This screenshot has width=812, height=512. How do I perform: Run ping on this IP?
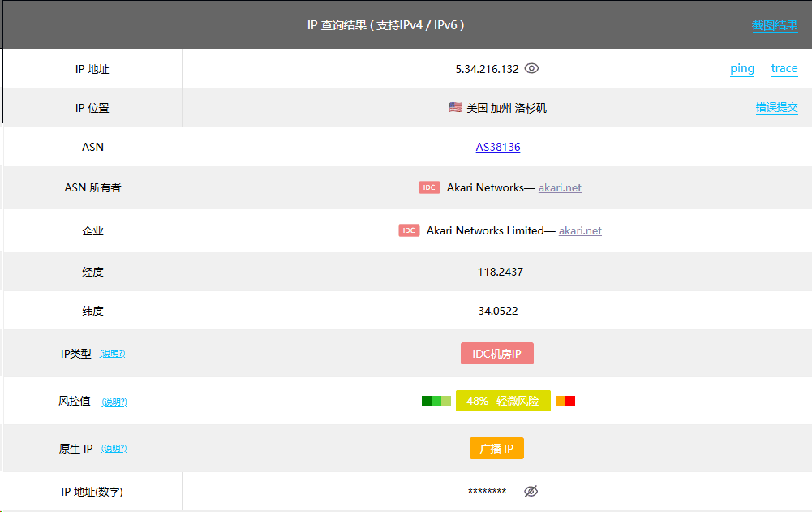click(742, 69)
